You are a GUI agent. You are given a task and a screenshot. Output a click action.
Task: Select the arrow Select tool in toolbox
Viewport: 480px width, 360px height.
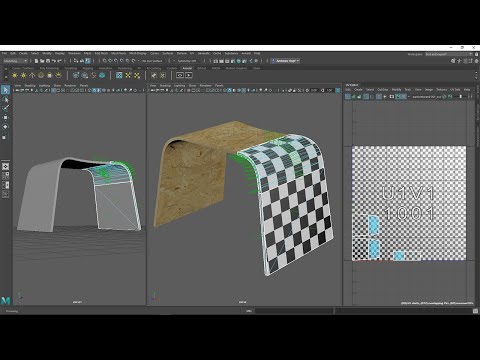pyautogui.click(x=5, y=90)
